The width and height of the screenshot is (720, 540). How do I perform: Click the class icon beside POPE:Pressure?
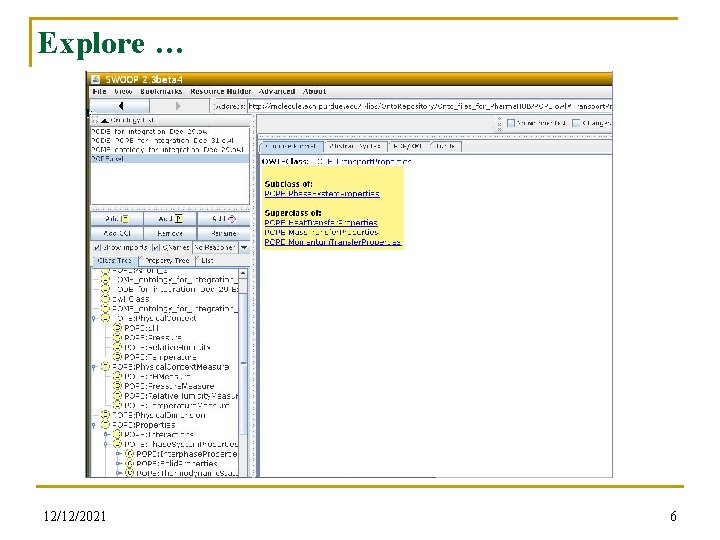click(117, 338)
